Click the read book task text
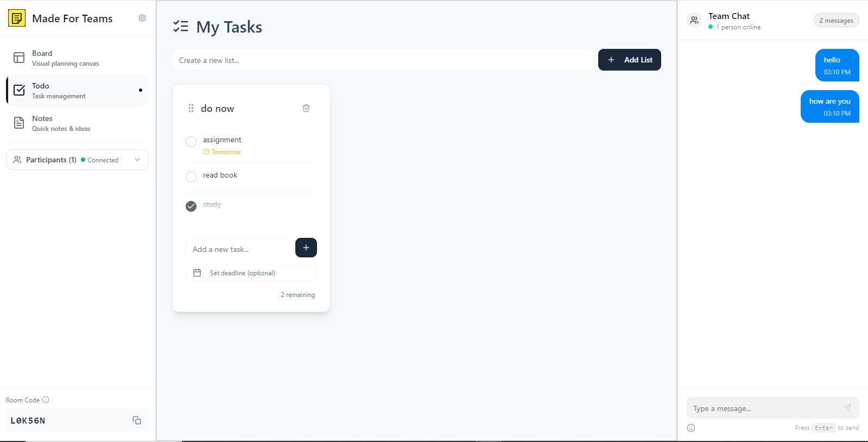 click(220, 175)
